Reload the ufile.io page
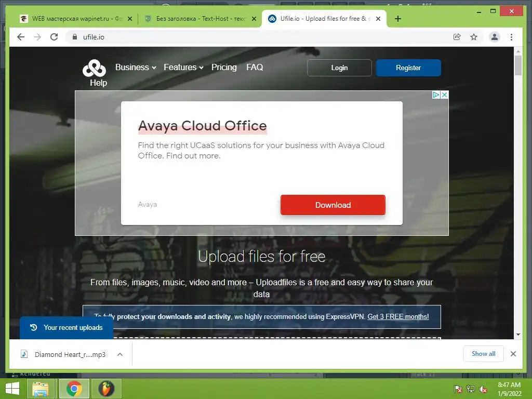This screenshot has width=532, height=399. coord(54,37)
